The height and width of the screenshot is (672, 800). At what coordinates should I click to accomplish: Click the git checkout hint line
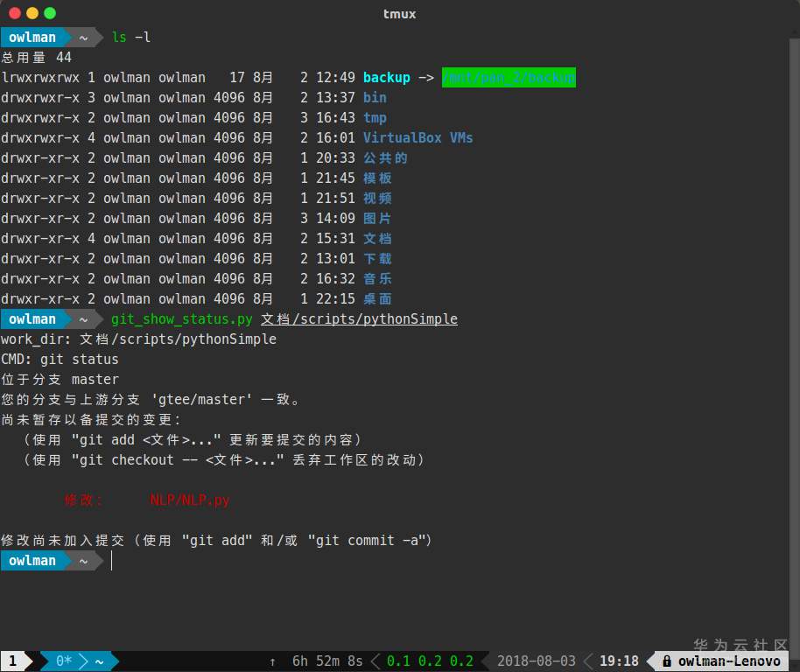click(223, 460)
